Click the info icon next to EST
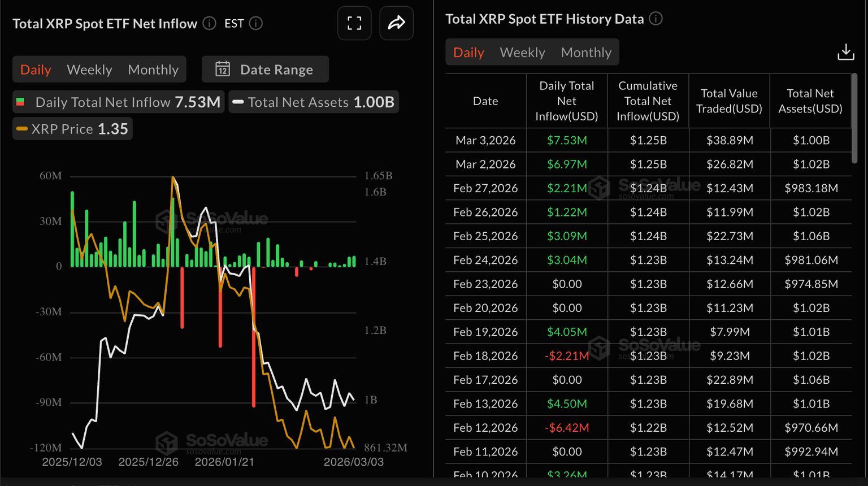The width and height of the screenshot is (868, 486). tap(255, 24)
